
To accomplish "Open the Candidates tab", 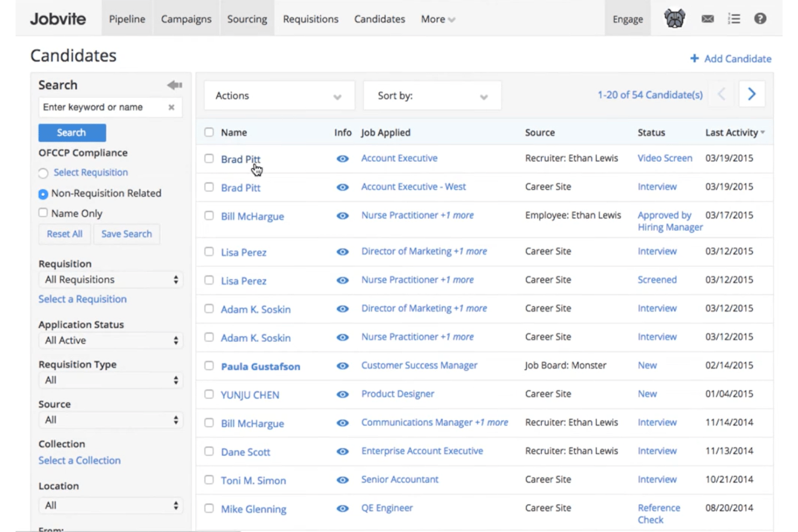I will (x=380, y=19).
